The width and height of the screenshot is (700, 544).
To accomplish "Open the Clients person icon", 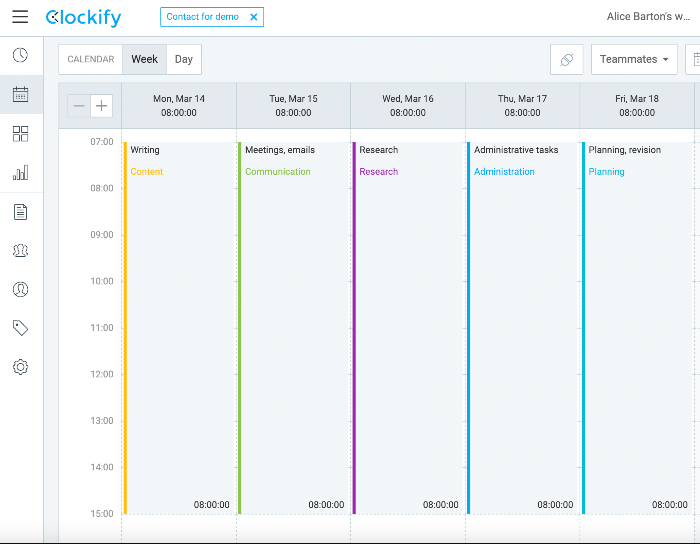I will point(20,289).
